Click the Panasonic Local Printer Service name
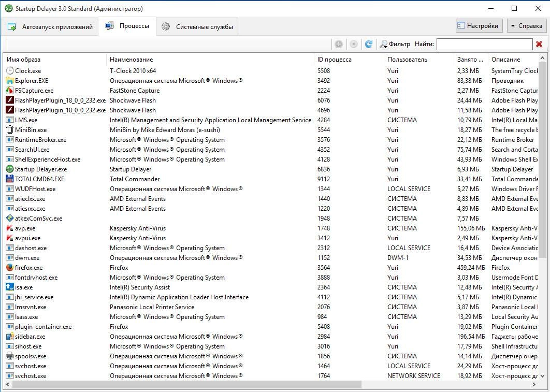550x392 pixels. [x=152, y=307]
